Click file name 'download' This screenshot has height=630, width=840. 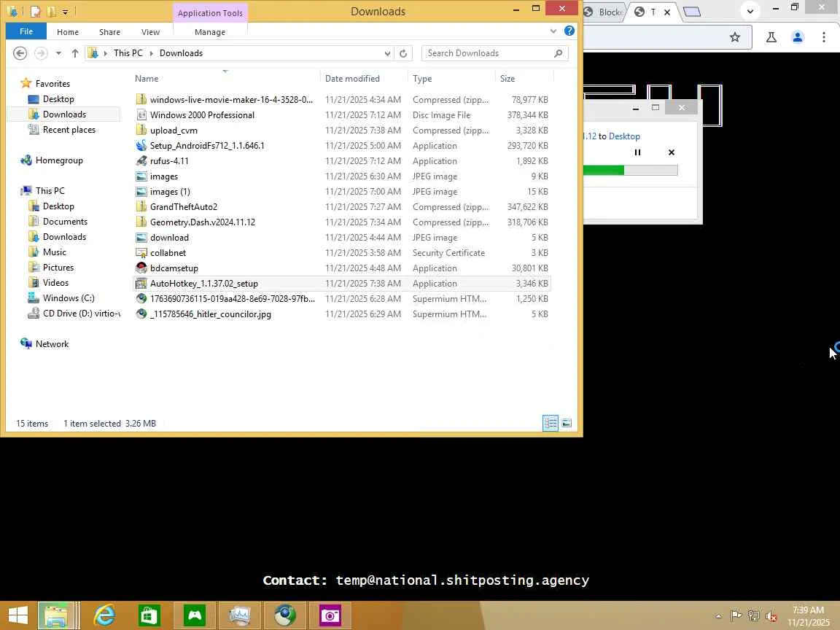[169, 237]
